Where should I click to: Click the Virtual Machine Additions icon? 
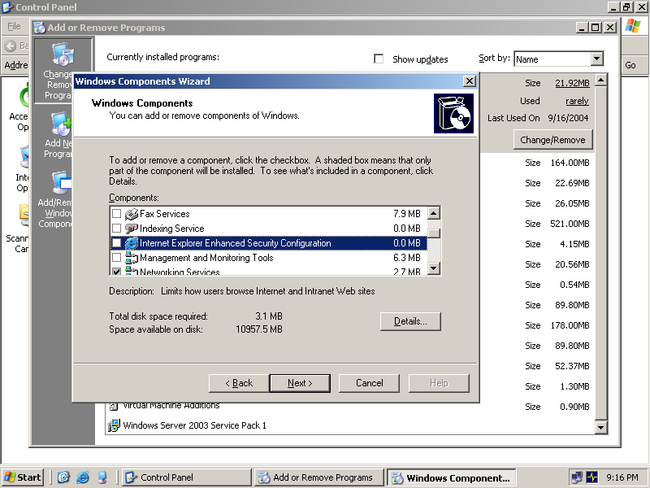coord(114,405)
